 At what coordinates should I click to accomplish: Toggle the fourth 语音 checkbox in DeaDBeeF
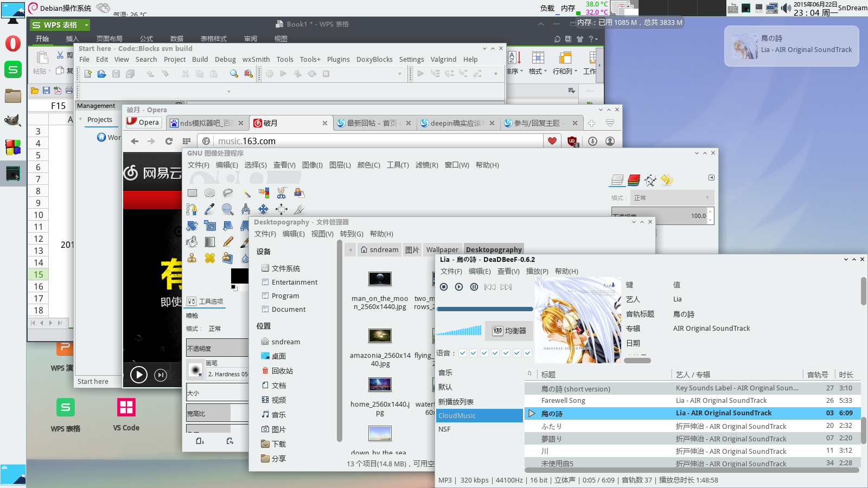495,353
